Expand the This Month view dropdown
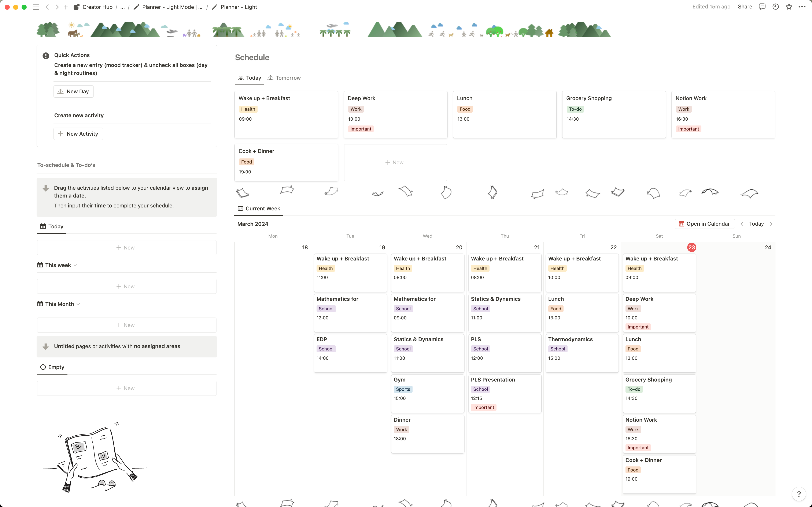The width and height of the screenshot is (812, 507). point(78,304)
